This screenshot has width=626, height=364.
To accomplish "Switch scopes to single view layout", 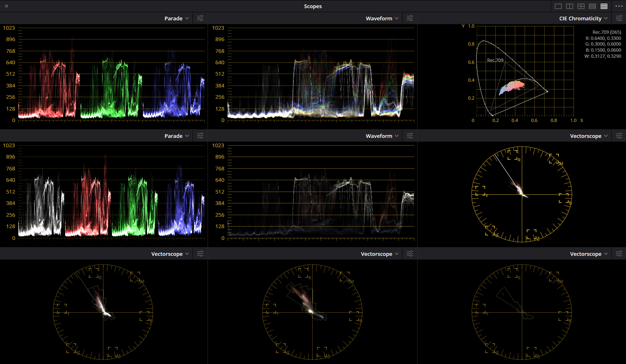I will 558,6.
